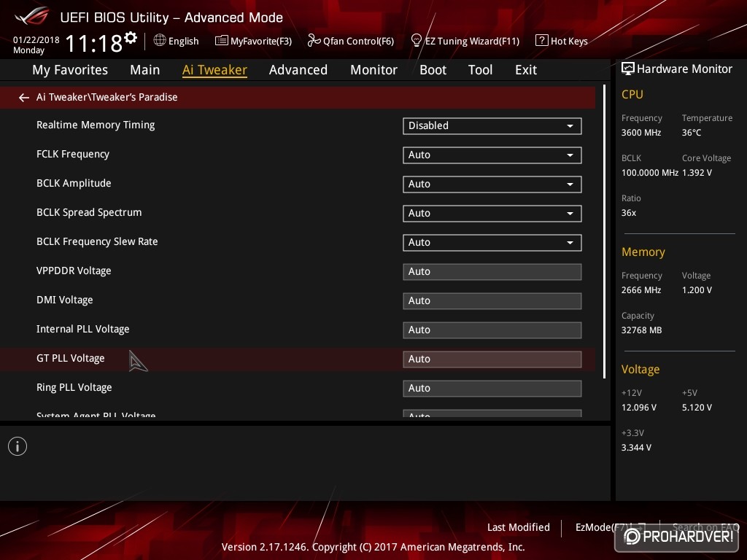Click the 3600 MHz CPU frequency value
This screenshot has width=747, height=560.
tap(641, 133)
